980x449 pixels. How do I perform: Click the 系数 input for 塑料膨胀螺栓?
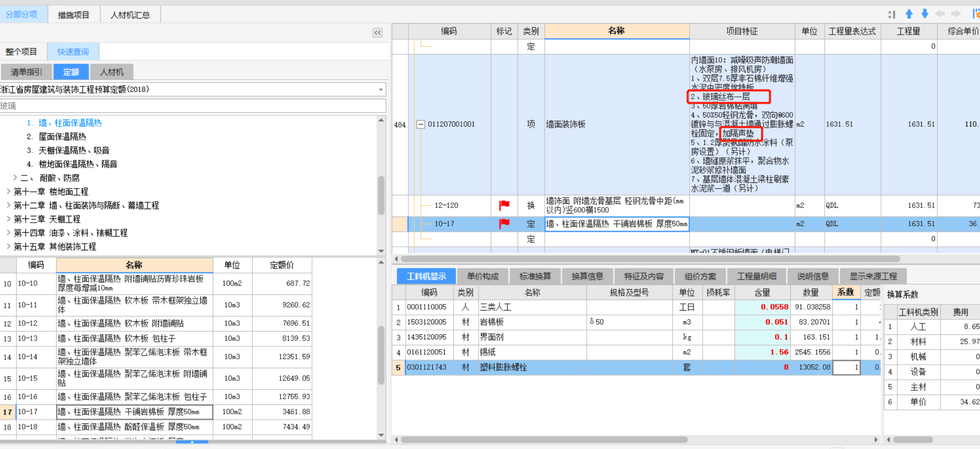pyautogui.click(x=846, y=367)
